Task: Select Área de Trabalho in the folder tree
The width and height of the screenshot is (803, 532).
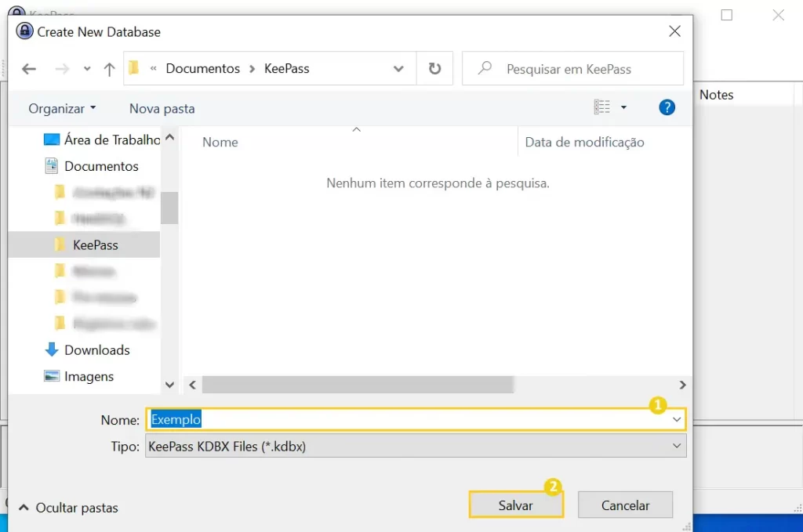Action: click(112, 139)
